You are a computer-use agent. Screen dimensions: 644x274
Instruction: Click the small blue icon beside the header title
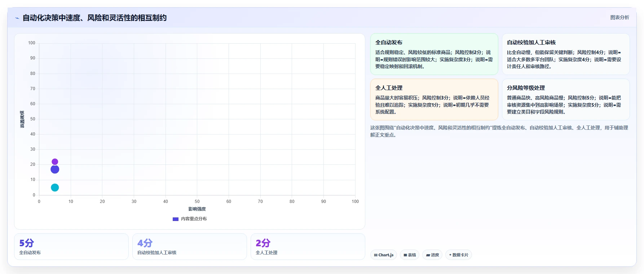click(x=17, y=18)
